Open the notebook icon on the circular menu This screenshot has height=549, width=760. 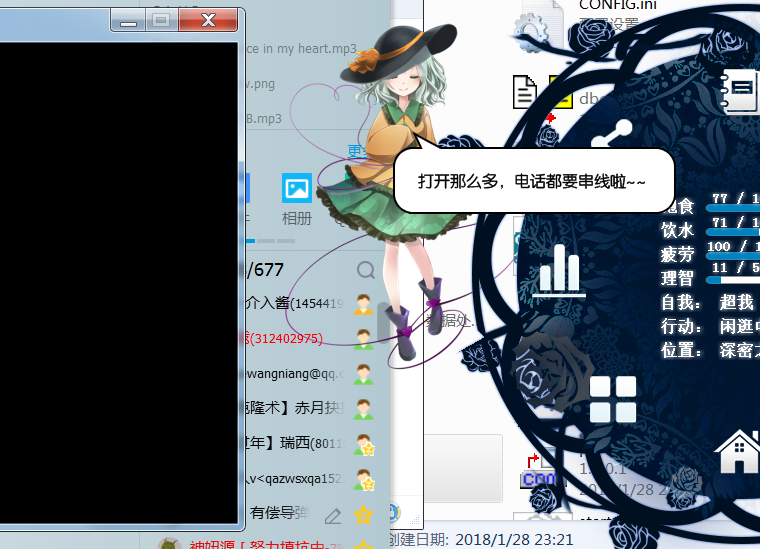tap(740, 91)
